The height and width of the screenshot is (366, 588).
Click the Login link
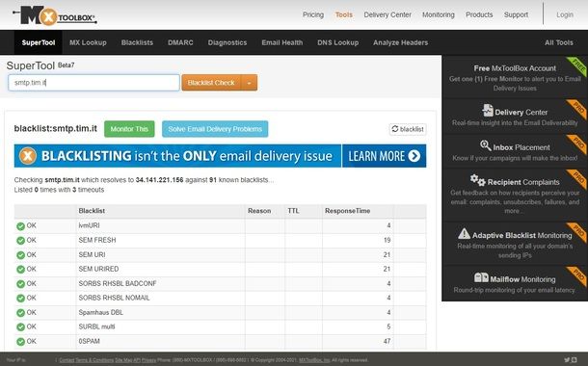tap(565, 14)
